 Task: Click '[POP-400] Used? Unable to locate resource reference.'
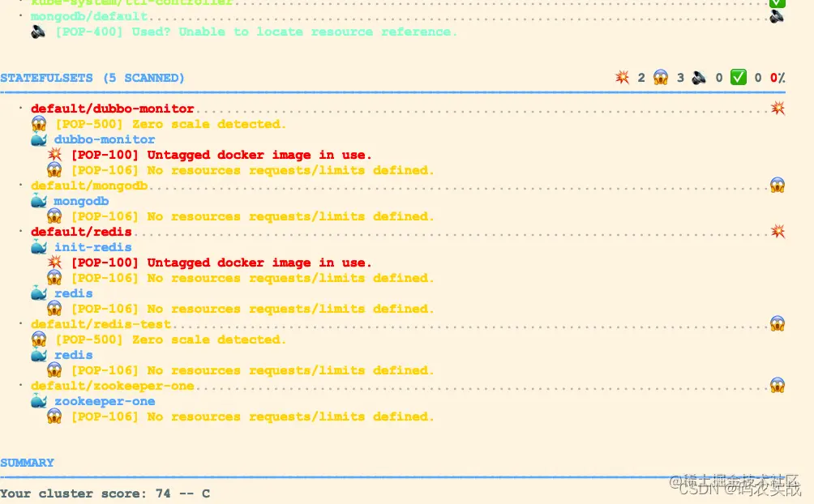tap(256, 32)
